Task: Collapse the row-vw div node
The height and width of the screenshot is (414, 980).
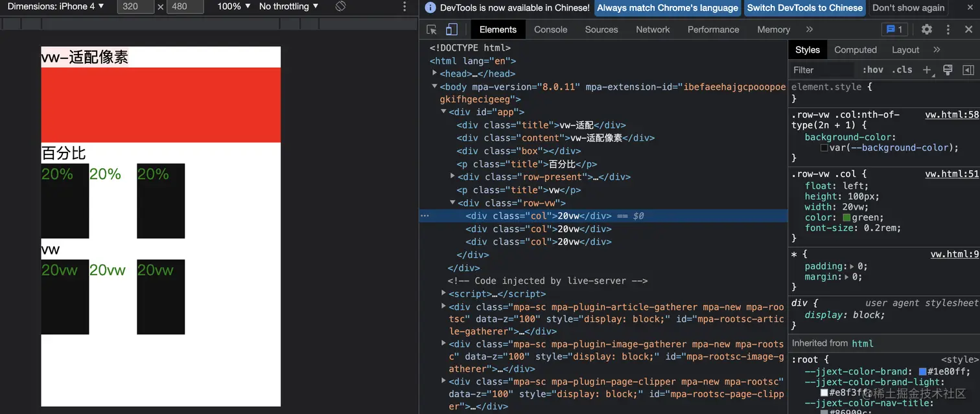Action: (453, 202)
